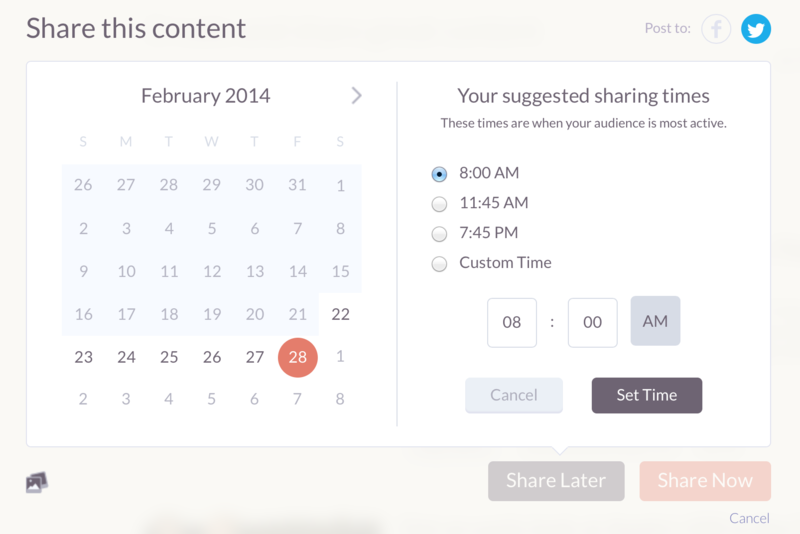This screenshot has width=800, height=534.
Task: Choose date 25 in the calendar
Action: (169, 357)
